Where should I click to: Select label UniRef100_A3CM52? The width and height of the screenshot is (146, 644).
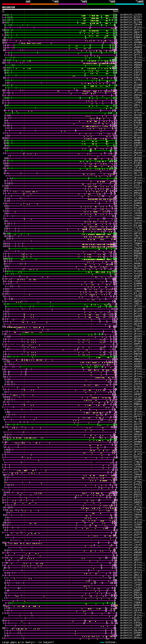click(x=131, y=80)
